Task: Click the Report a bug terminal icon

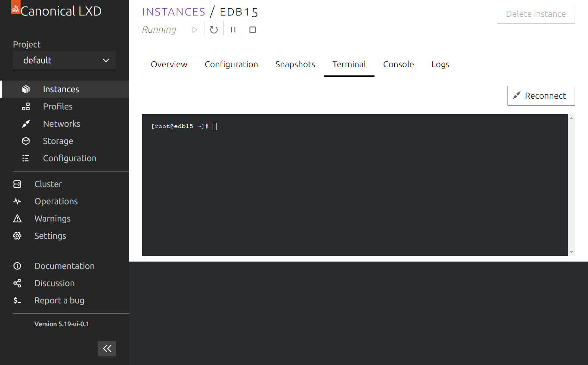Action: pyautogui.click(x=17, y=300)
